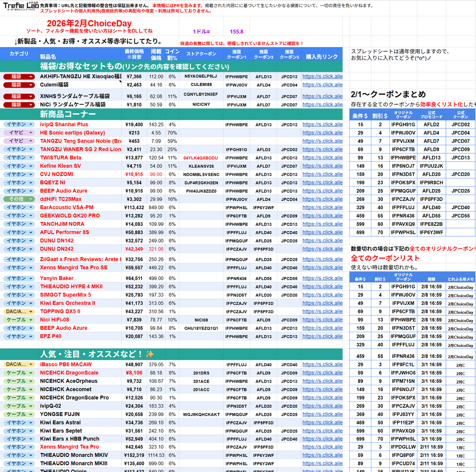Open the ケーブル dropdown for Nici HiFi-08
This screenshot has width=476, height=472.
(19, 320)
